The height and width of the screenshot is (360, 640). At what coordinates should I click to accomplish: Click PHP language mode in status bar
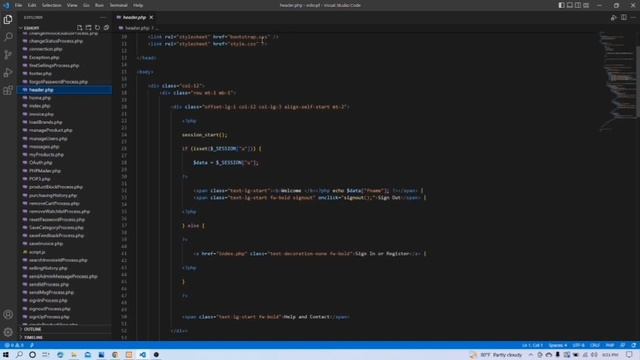[610, 345]
